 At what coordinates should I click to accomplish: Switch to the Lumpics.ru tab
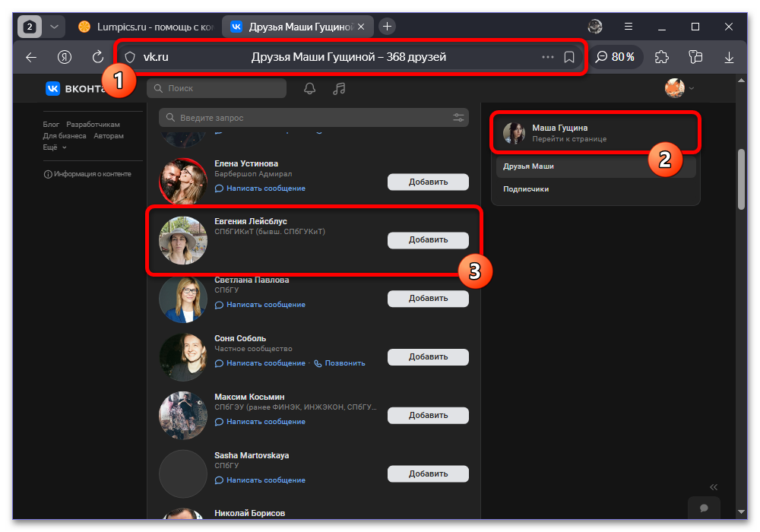(x=146, y=27)
